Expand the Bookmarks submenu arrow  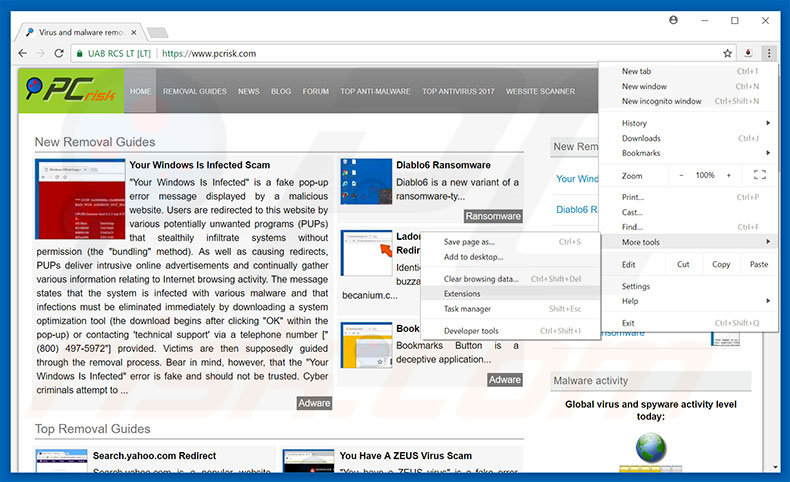pyautogui.click(x=768, y=153)
